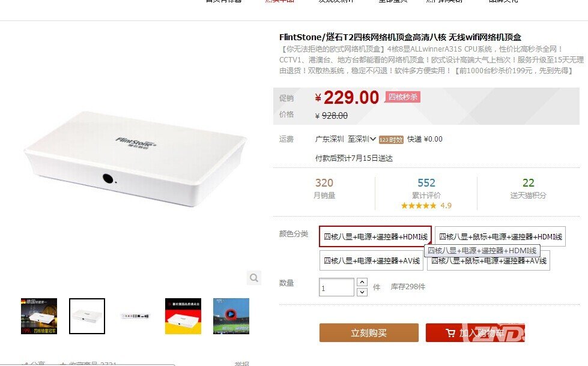The height and width of the screenshot is (366, 588).
Task: Select option 四核八显+电源+遥控器+AV线
Action: [x=371, y=260]
